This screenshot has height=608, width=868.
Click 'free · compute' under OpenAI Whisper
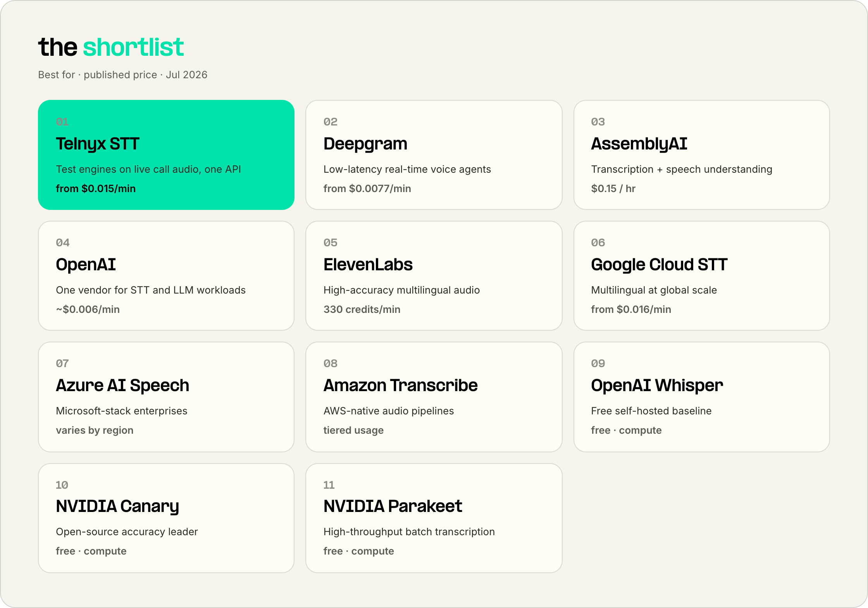pyautogui.click(x=626, y=430)
